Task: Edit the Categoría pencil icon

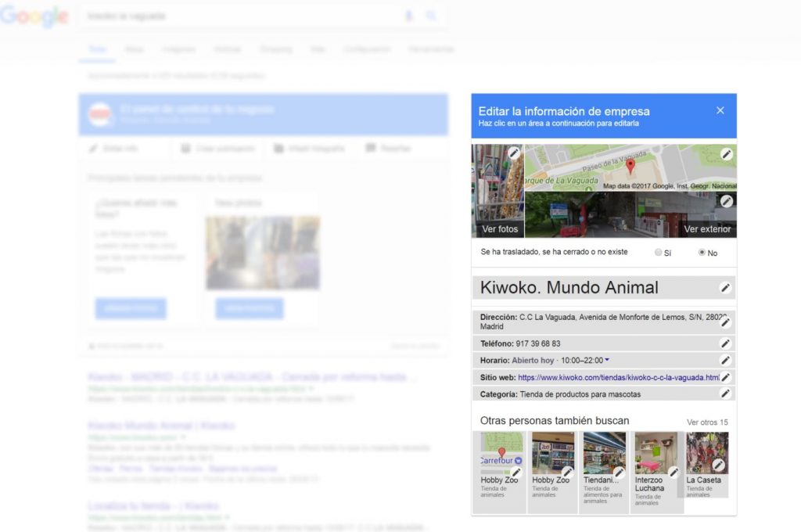Action: point(725,394)
